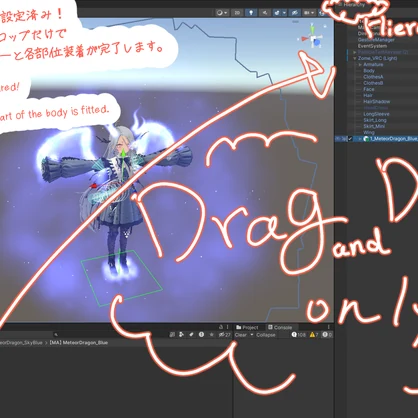
Task: Open the [MA] MeteorDragon_Blue breadcrumb folder
Action: 79,343
